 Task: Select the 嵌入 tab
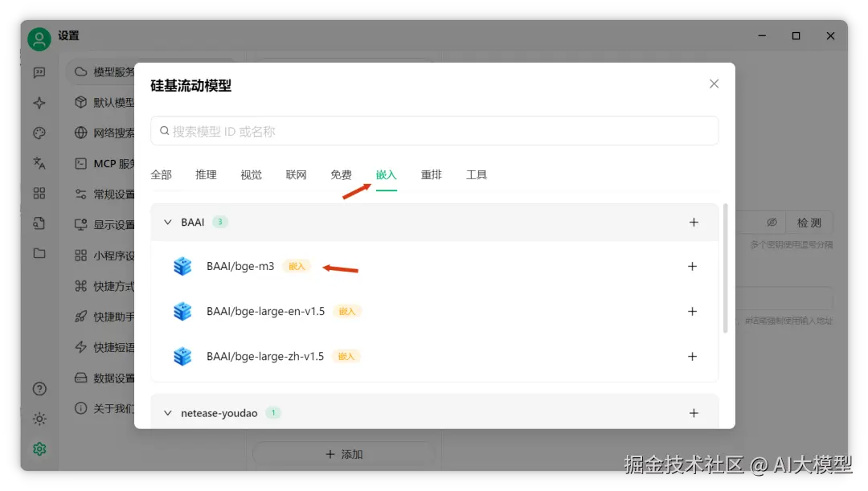pyautogui.click(x=387, y=175)
